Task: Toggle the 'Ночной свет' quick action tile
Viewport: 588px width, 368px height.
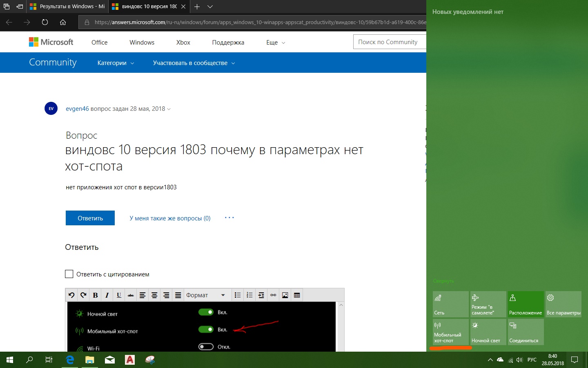Action: [x=488, y=332]
